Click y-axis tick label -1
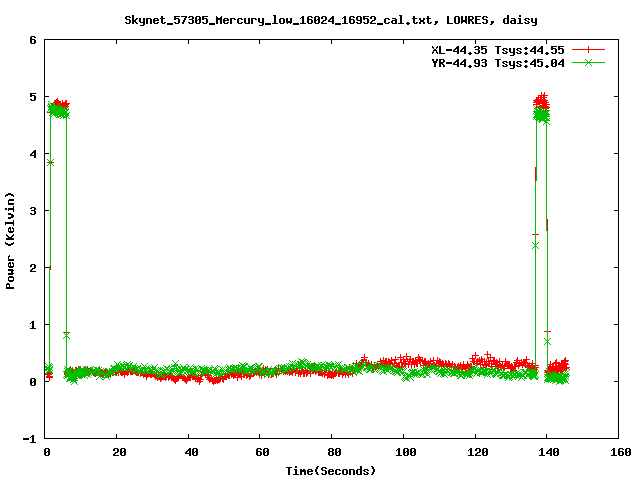640x480 pixels. pyautogui.click(x=29, y=439)
